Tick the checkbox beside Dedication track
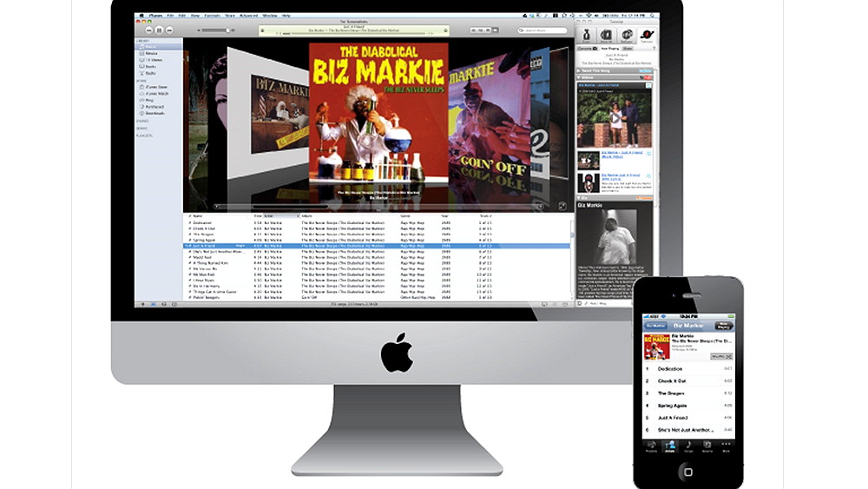 (189, 221)
